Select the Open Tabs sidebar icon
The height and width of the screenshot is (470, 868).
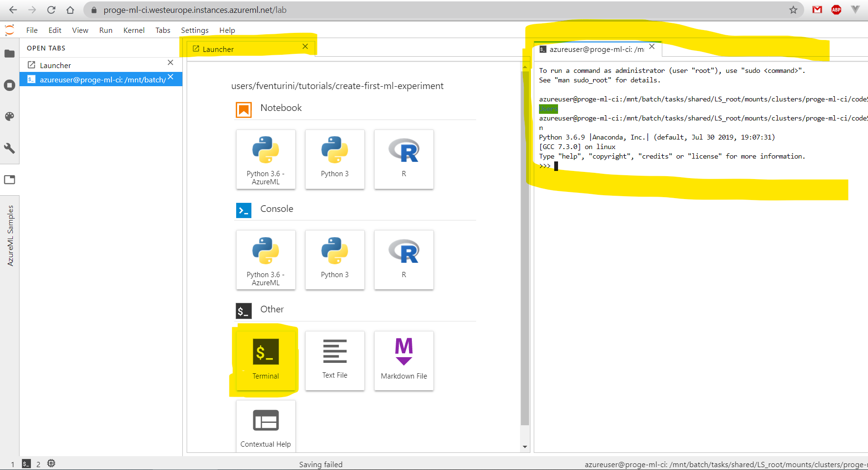10,180
